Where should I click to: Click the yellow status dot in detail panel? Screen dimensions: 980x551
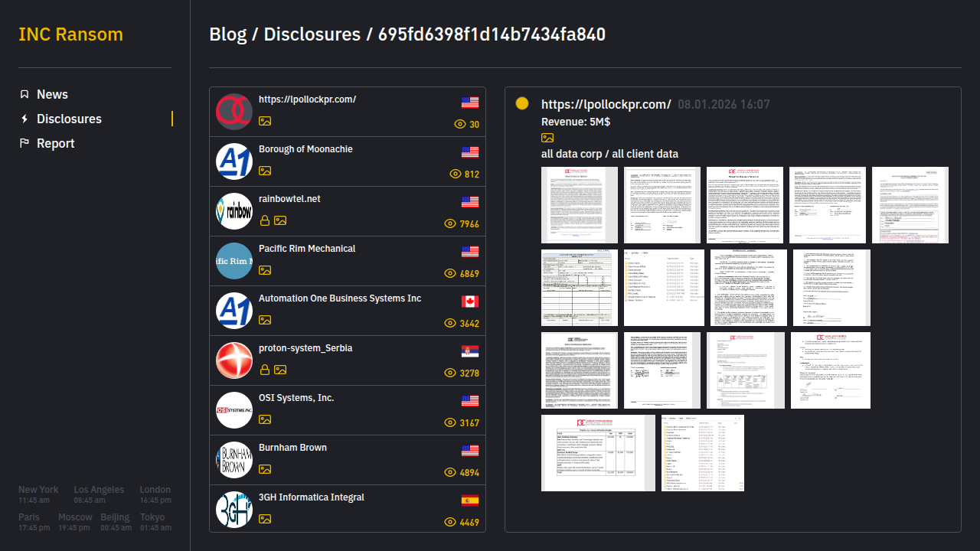point(522,103)
